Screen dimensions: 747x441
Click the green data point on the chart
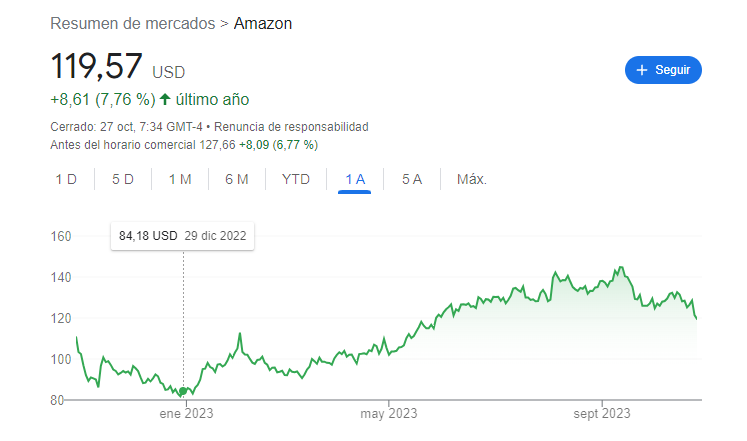[183, 391]
